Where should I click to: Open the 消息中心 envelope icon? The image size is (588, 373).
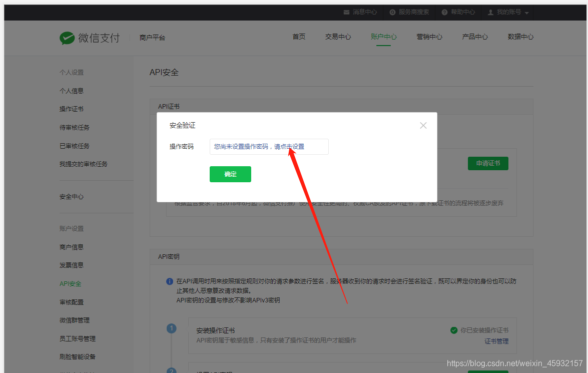pyautogui.click(x=346, y=13)
